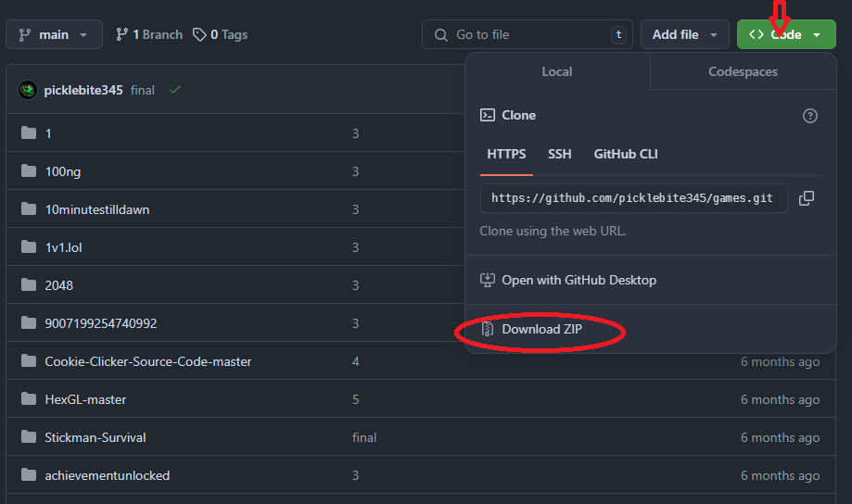
Task: Click the green commit status checkmark
Action: coord(175,90)
